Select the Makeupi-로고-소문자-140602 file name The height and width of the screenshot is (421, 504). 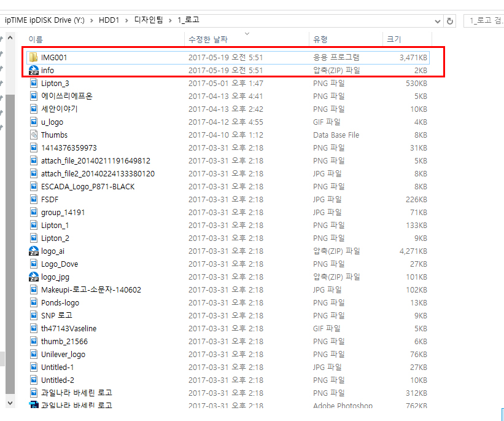click(91, 289)
